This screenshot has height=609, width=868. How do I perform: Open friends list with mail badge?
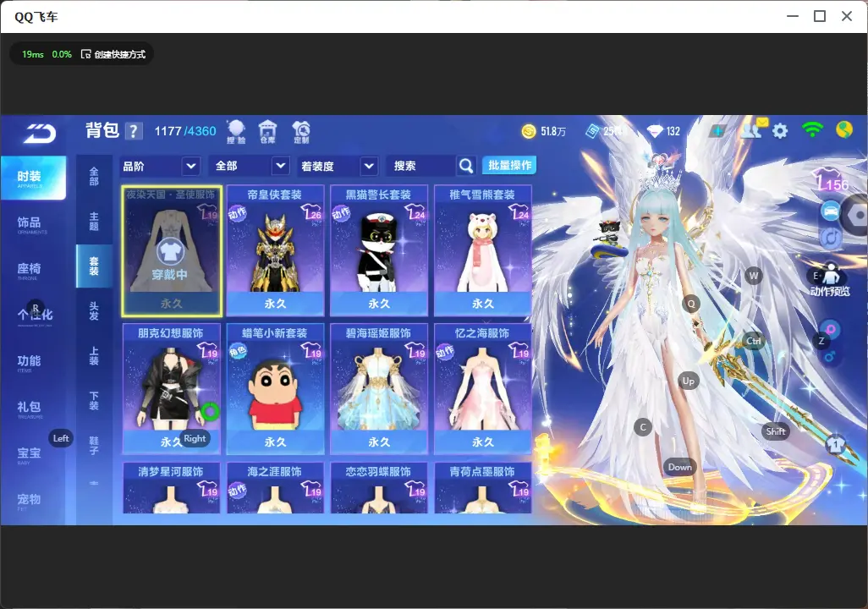(754, 129)
